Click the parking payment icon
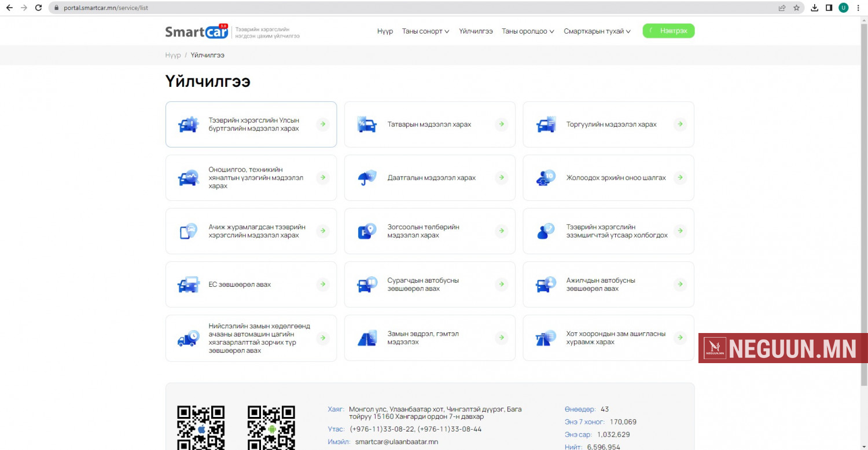Viewport: 868px width, 450px height. pyautogui.click(x=367, y=231)
